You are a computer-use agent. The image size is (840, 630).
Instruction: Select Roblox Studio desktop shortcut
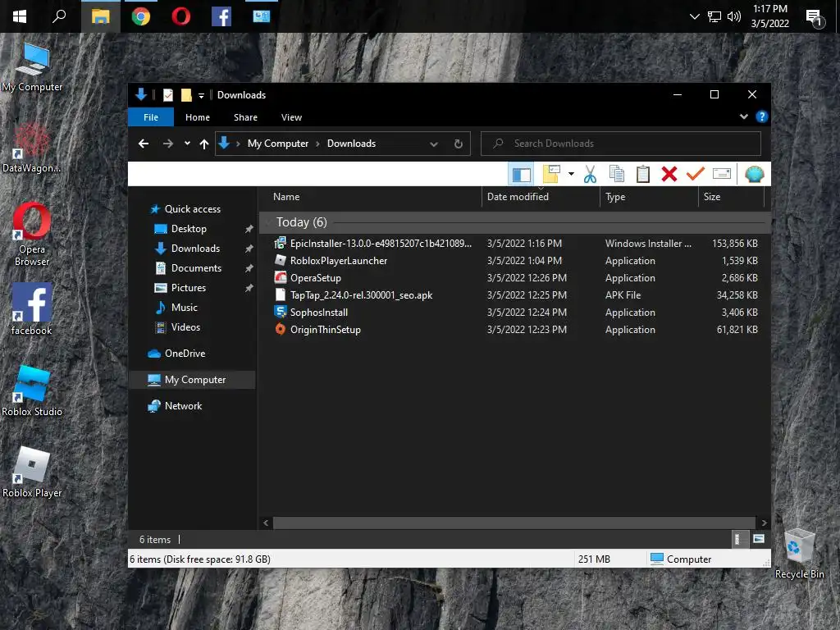(32, 390)
